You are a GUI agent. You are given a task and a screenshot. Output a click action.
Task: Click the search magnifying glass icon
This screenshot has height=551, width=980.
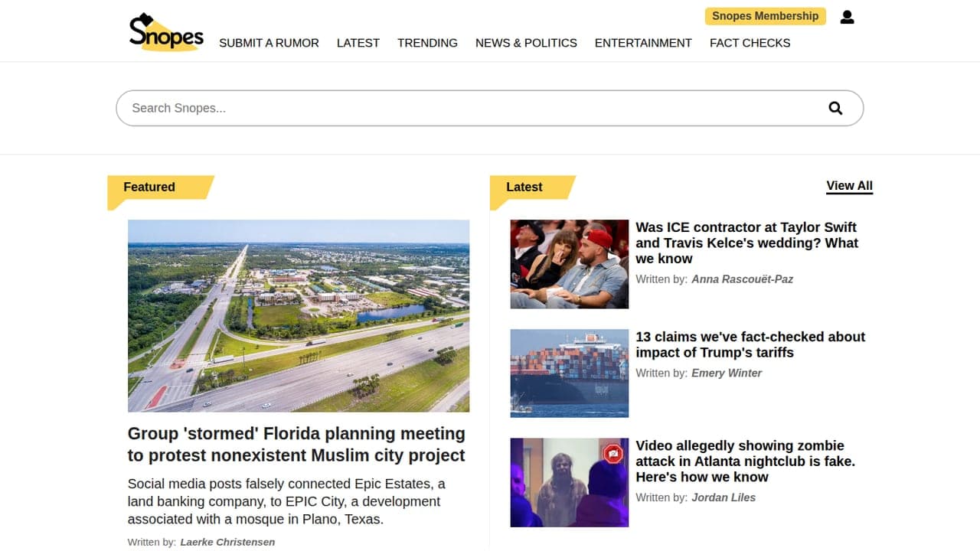coord(835,108)
